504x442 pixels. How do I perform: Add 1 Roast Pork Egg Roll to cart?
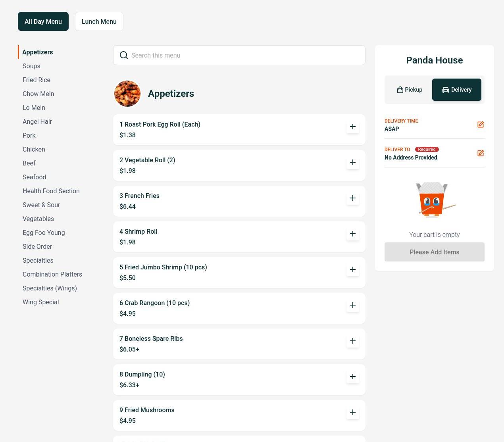353,127
